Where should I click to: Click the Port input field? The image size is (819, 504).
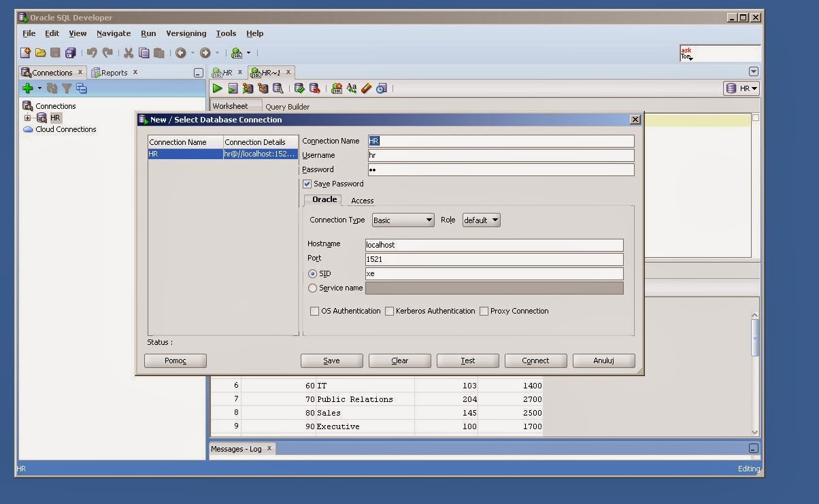click(x=494, y=259)
